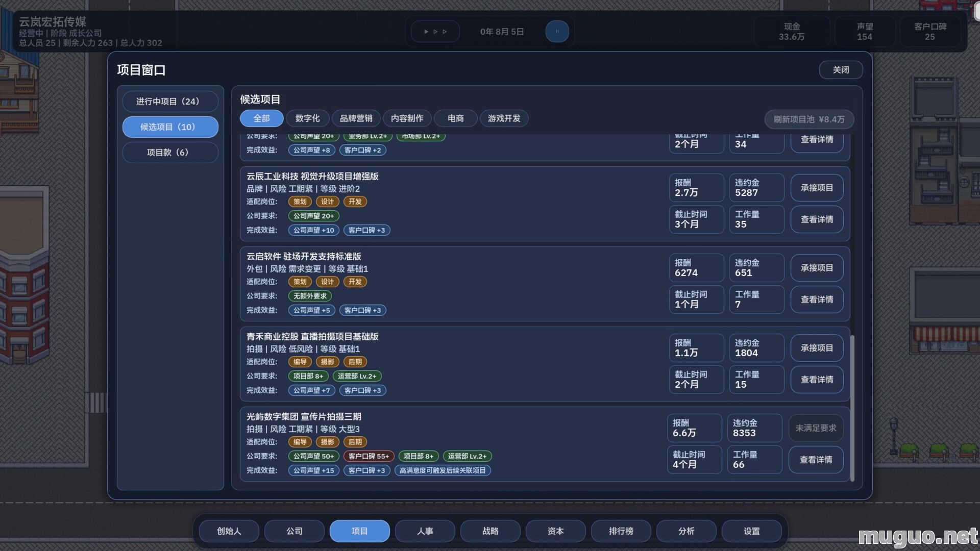Open 资本 in bottom menu
The height and width of the screenshot is (551, 980).
pyautogui.click(x=555, y=531)
